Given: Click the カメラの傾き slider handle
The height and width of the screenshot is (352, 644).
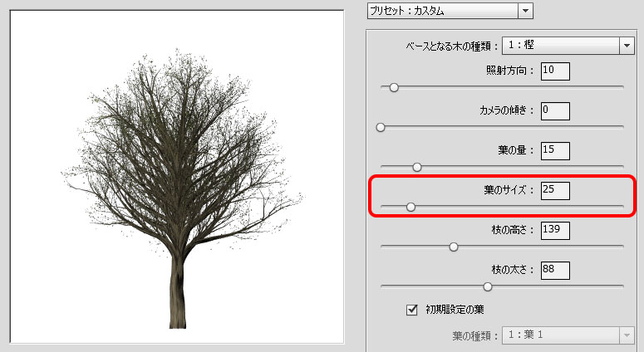Looking at the screenshot, I should click(x=381, y=127).
